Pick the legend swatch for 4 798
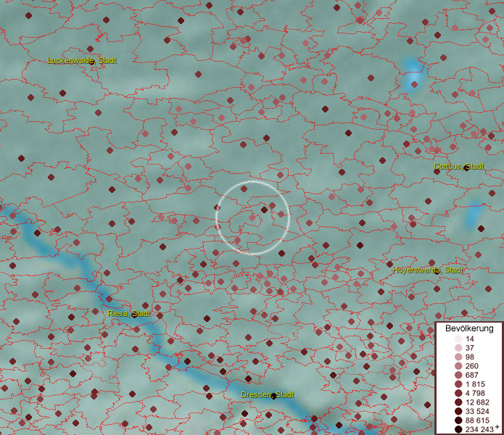504x435 pixels. click(458, 393)
